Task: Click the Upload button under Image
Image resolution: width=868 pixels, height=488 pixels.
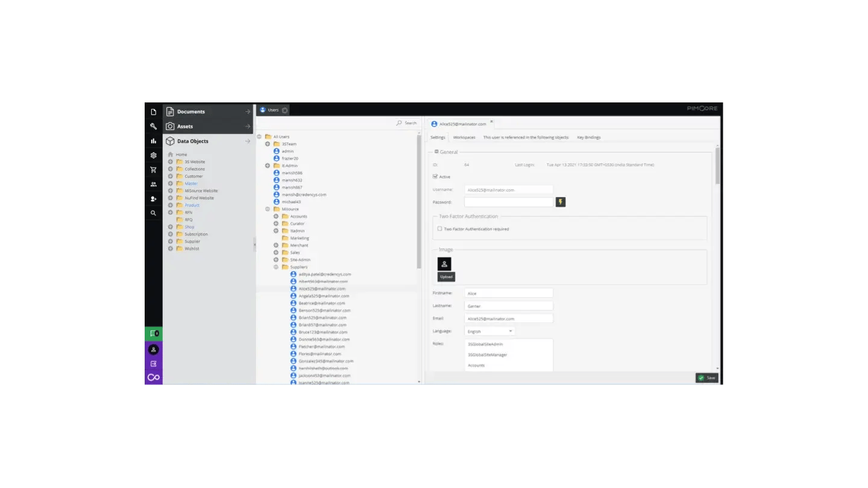Action: point(446,277)
